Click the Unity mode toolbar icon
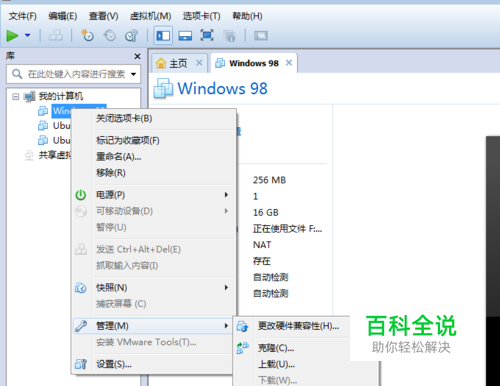Screen dimensions: 500x386 pyautogui.click(x=230, y=36)
